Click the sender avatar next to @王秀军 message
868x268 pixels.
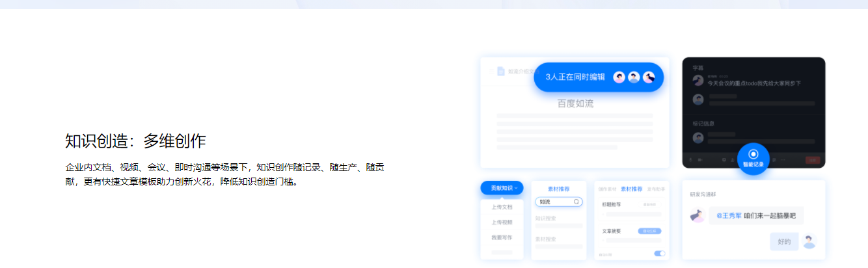pos(698,216)
